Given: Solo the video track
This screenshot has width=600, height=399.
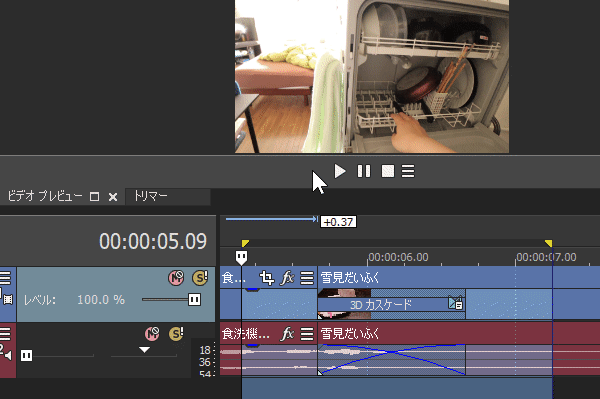Looking at the screenshot, I should 200,277.
